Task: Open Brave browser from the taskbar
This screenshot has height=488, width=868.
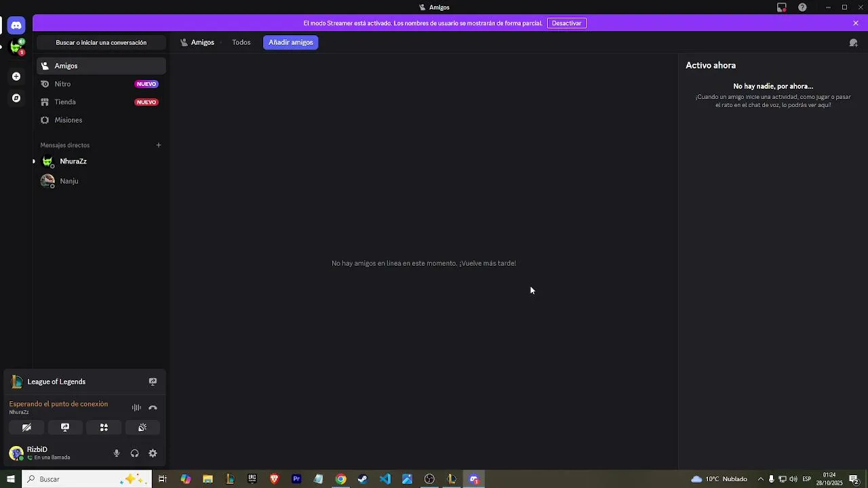Action: coord(274,479)
